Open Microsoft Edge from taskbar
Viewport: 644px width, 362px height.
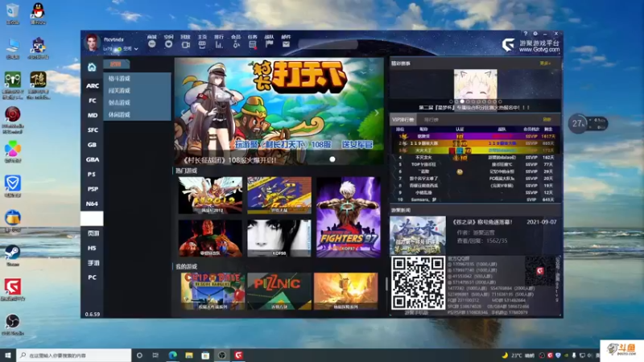tap(172, 355)
